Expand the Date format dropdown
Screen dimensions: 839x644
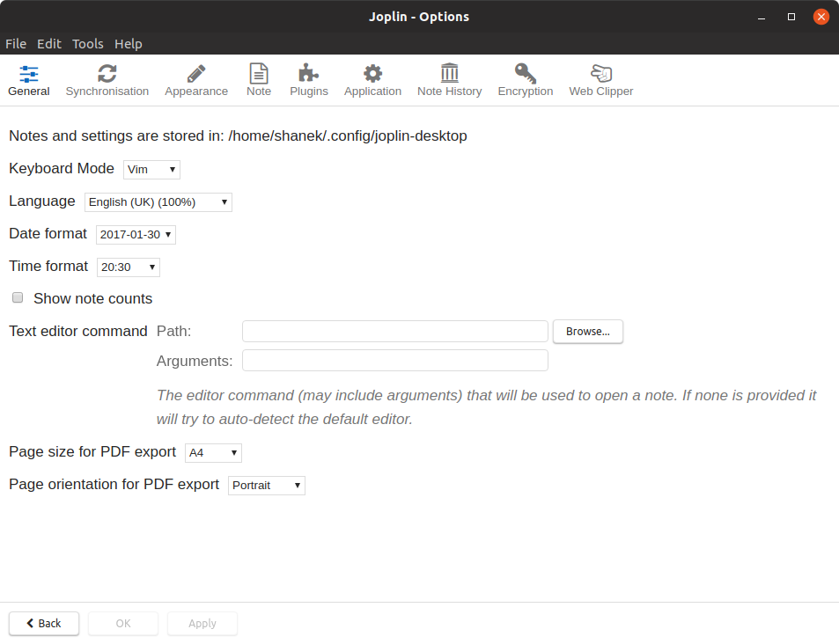[x=136, y=235]
